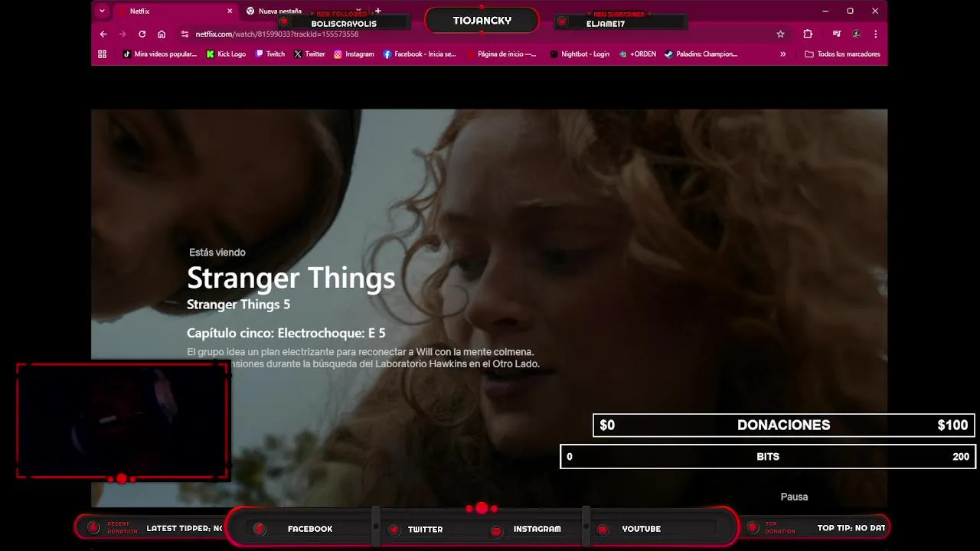The width and height of the screenshot is (980, 551).
Task: Click the browser forward arrow
Action: (x=122, y=34)
